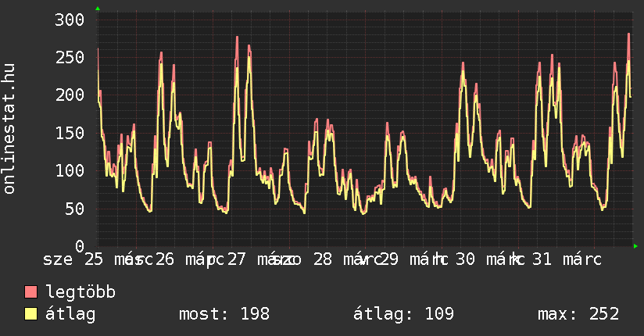644x336 pixels.
Task: Click the 31 date label on x-axis
Action: tap(542, 259)
